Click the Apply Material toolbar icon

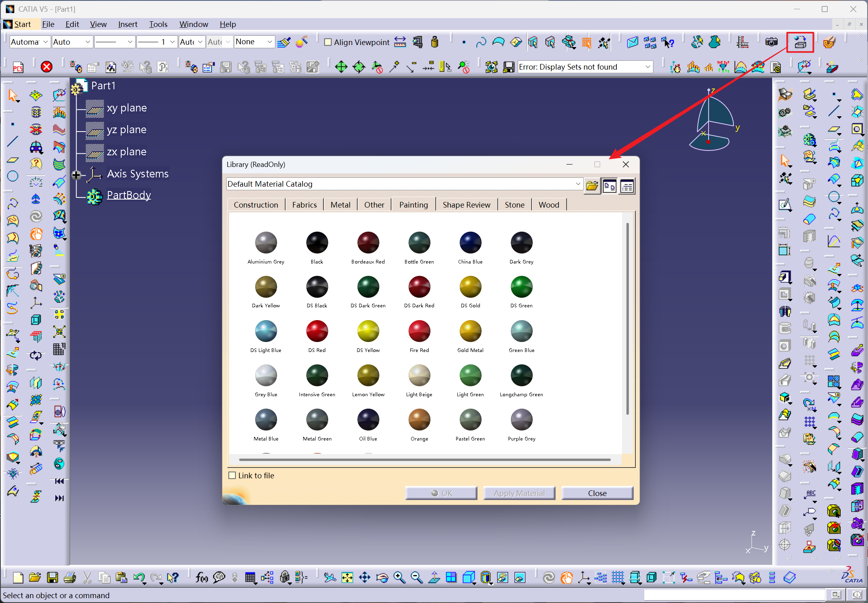click(800, 42)
